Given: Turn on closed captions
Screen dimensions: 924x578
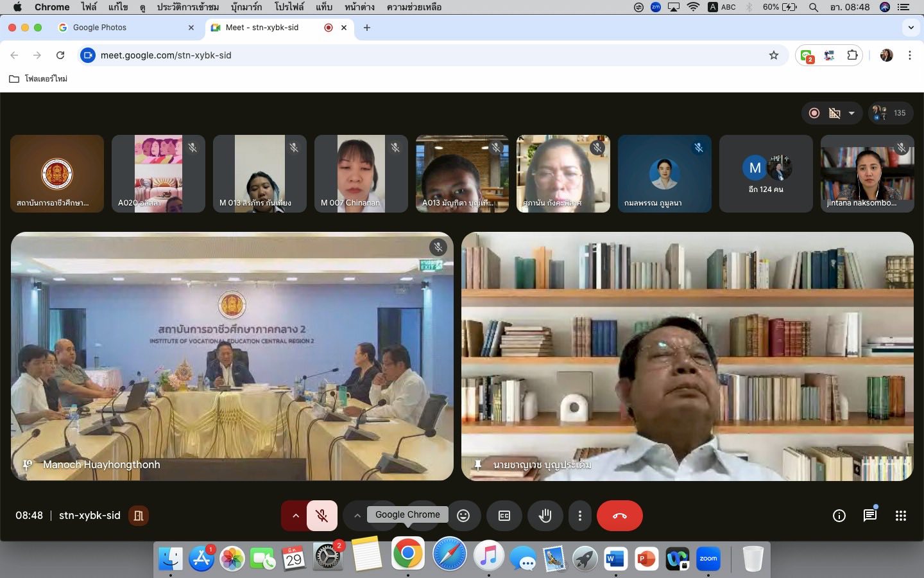Looking at the screenshot, I should tap(504, 516).
